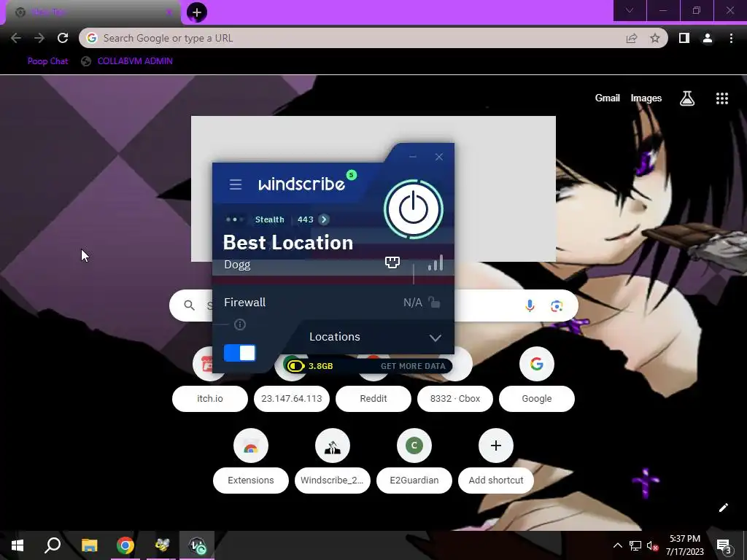Open Google Images link

646,98
